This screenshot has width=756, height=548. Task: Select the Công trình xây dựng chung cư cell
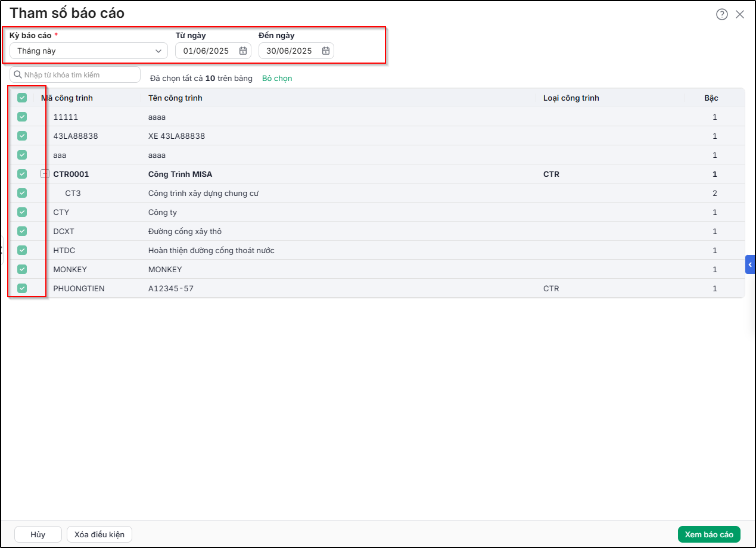(203, 193)
